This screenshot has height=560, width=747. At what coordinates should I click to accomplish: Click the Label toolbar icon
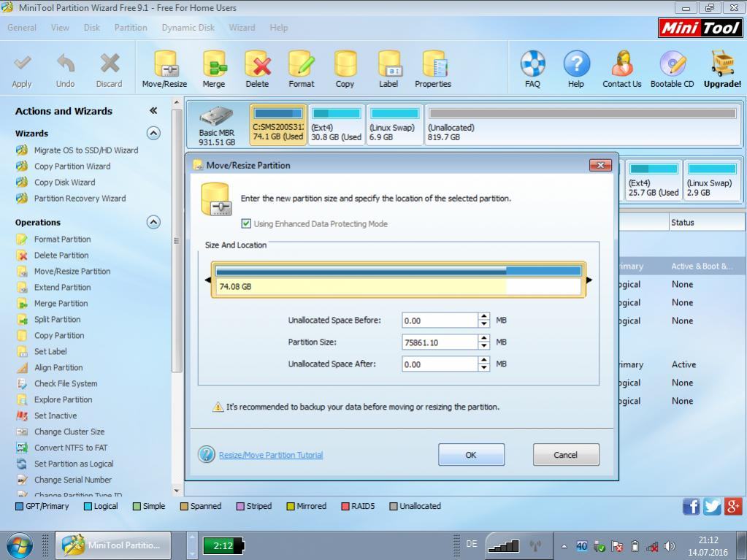pyautogui.click(x=388, y=64)
